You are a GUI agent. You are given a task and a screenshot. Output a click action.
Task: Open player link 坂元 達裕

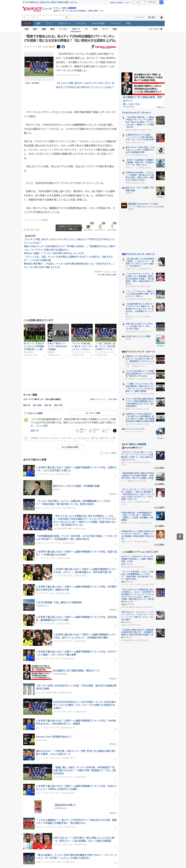point(37,405)
